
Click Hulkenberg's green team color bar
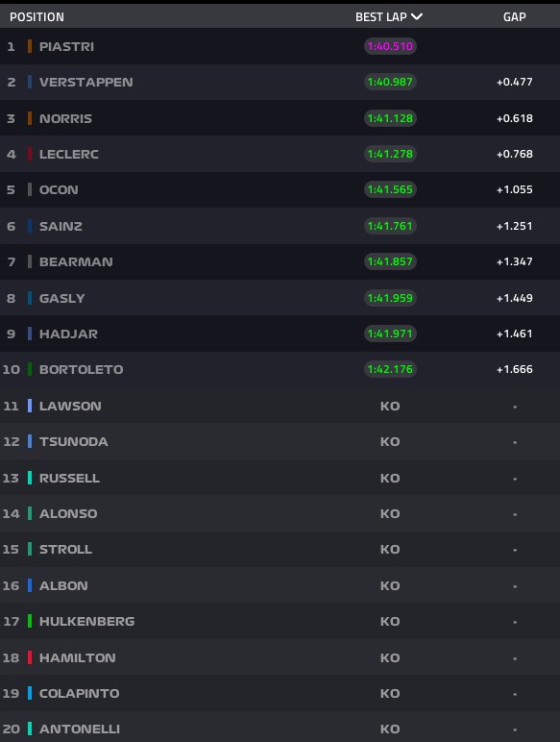tap(30, 621)
